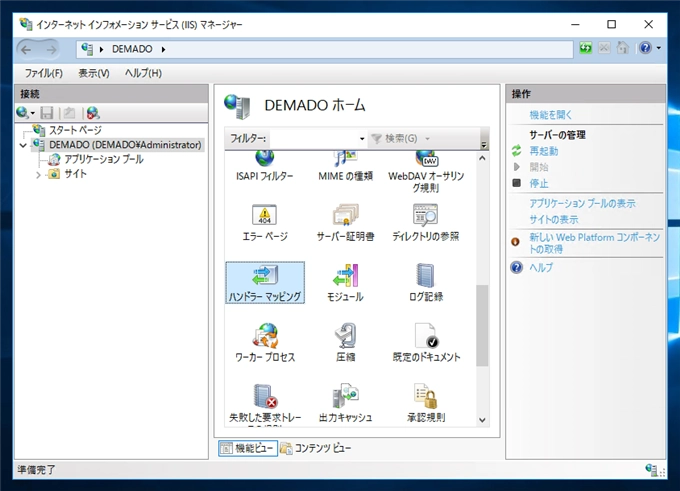Open the エラー ページ feature
The width and height of the screenshot is (680, 491).
tap(265, 223)
